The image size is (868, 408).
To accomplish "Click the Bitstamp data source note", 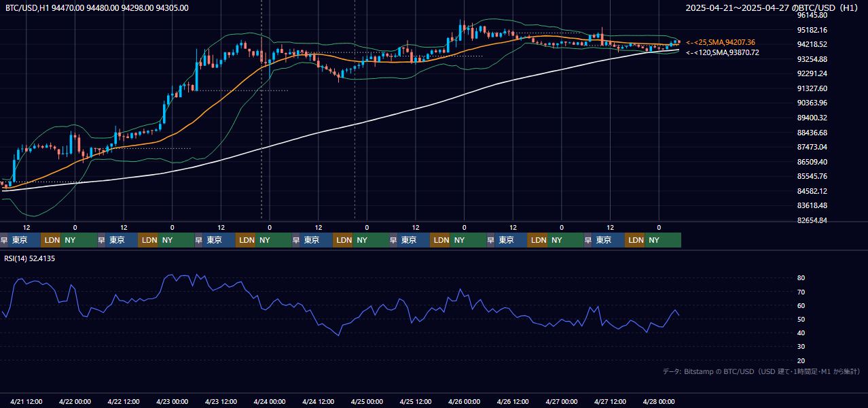I will tap(761, 371).
